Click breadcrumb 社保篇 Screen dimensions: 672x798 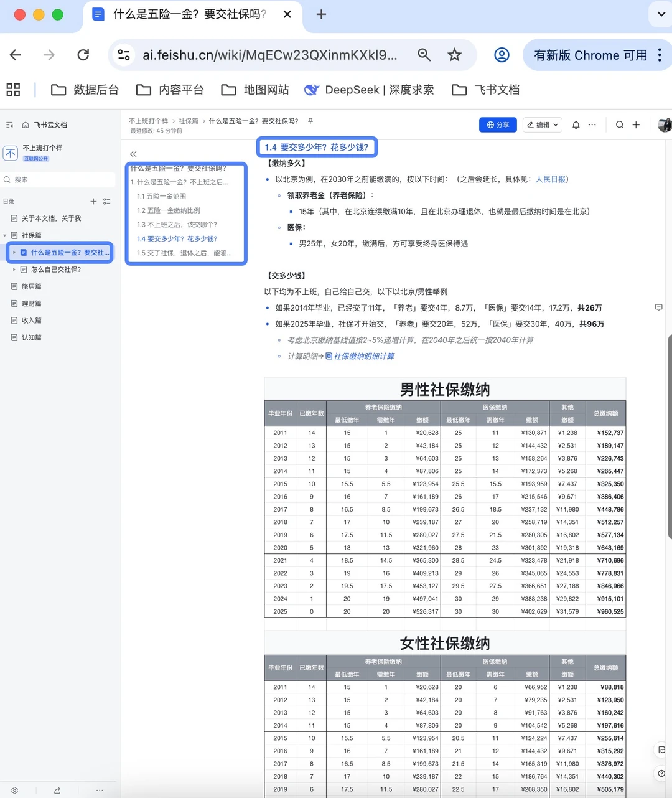pyautogui.click(x=189, y=121)
